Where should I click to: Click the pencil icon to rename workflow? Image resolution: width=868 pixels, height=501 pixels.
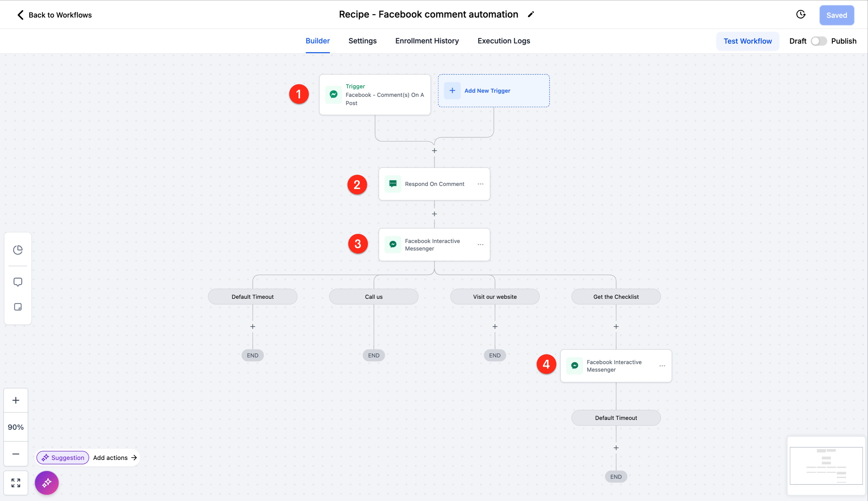pos(531,14)
